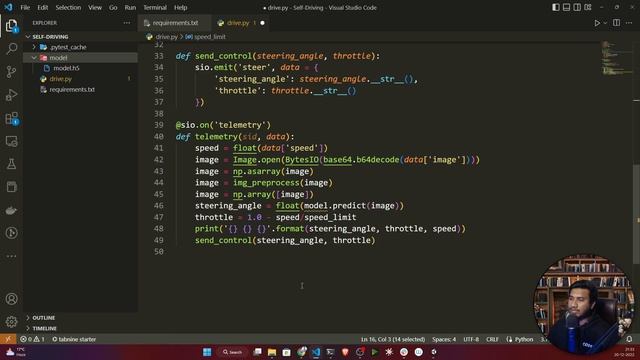Screen dimensions: 640x360
Task: Open the Run menu
Action: pos(130,7)
